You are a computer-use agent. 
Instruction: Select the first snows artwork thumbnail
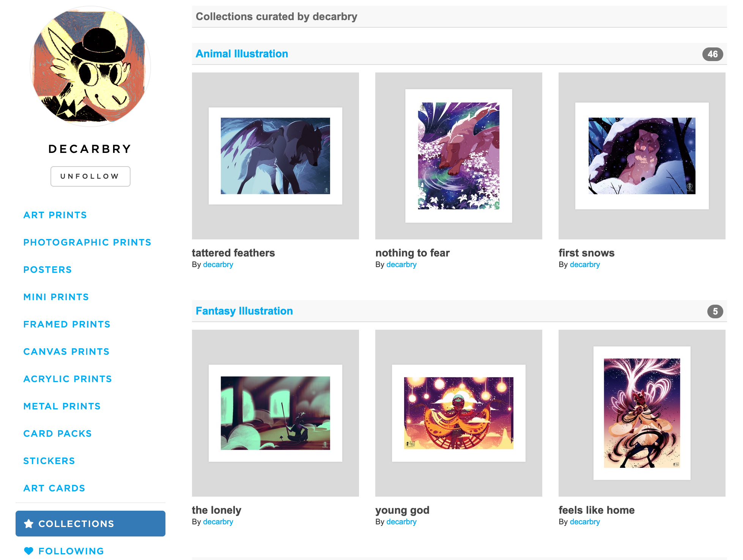[x=642, y=156]
